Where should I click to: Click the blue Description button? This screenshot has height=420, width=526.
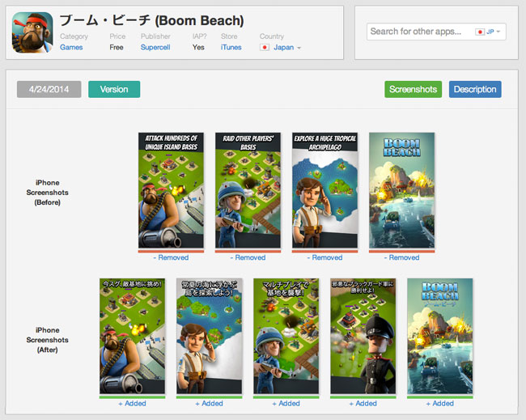click(x=475, y=89)
